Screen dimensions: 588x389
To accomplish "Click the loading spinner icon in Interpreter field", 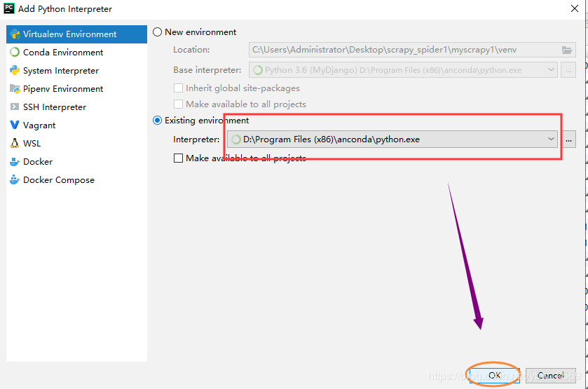I will [236, 139].
